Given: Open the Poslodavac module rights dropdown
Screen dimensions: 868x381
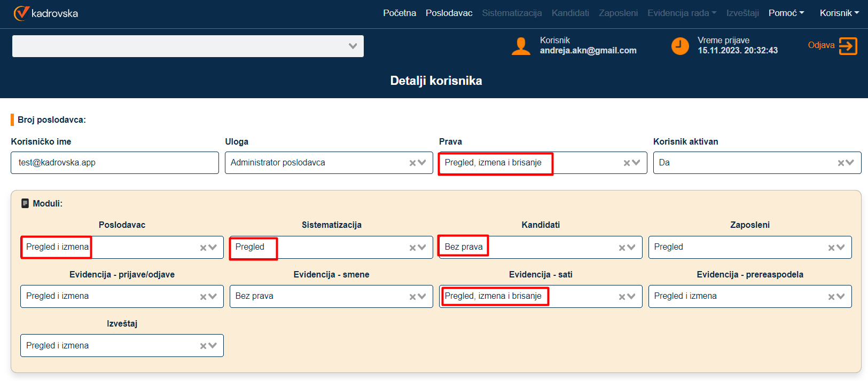Looking at the screenshot, I should 213,248.
